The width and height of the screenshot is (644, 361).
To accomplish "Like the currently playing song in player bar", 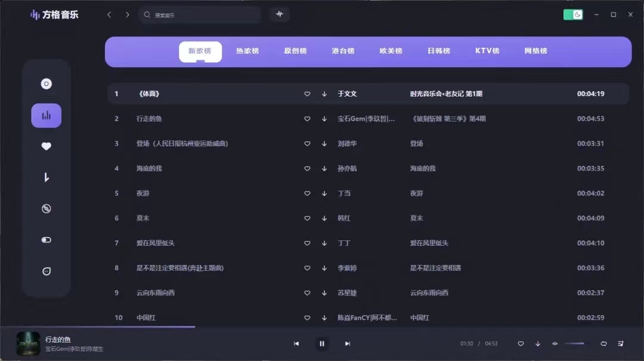I will click(521, 344).
